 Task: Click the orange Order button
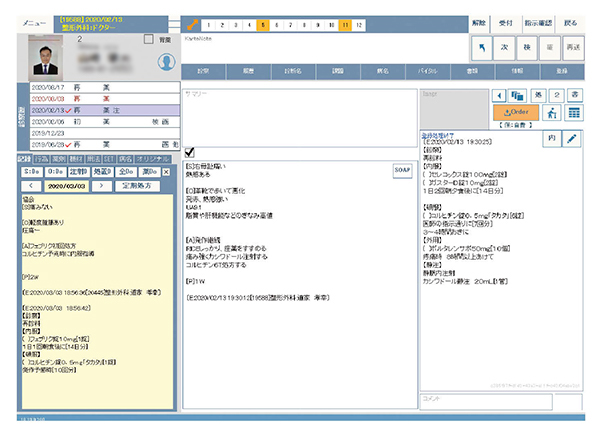(x=517, y=113)
